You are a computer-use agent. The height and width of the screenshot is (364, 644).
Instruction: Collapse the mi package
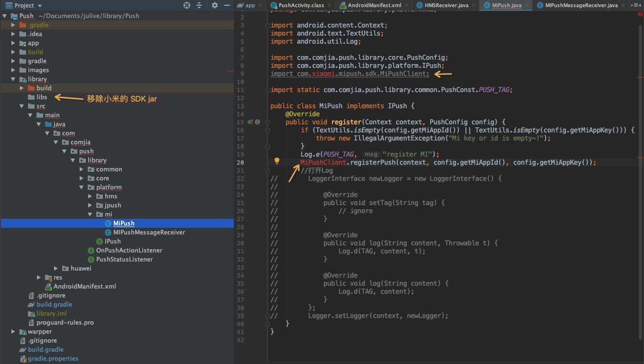(x=91, y=214)
